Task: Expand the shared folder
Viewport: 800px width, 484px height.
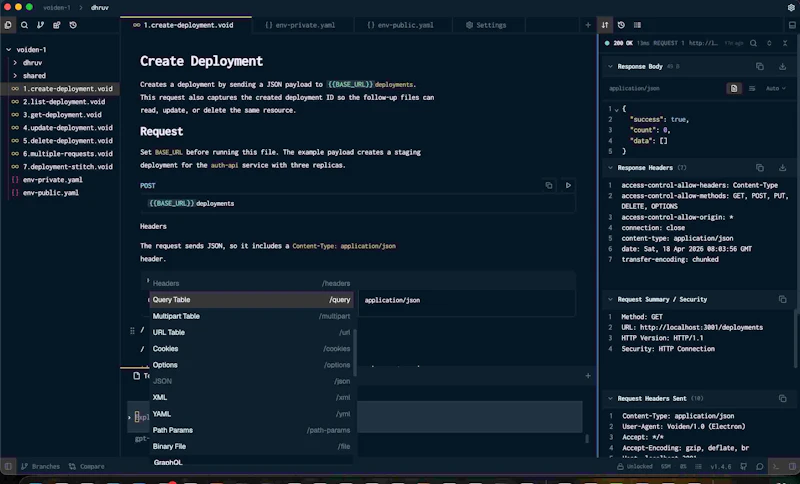Action: click(x=15, y=75)
